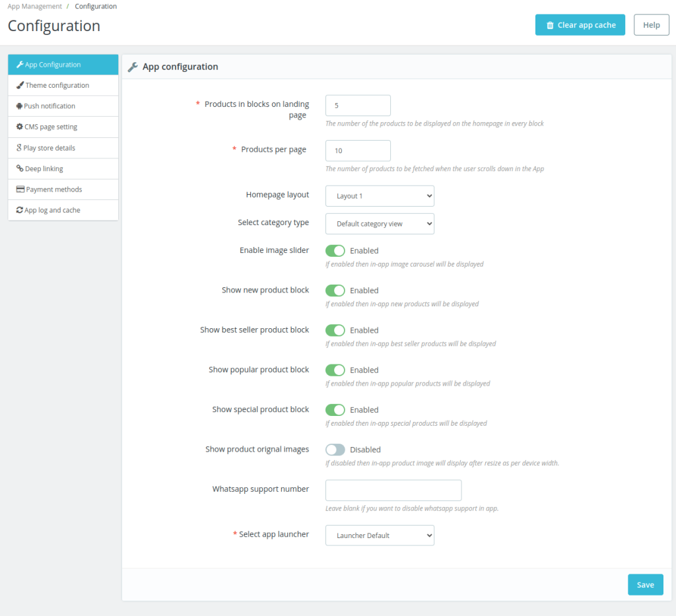Follow the App Management breadcrumb link
Screen dimensions: 676x616
tap(34, 6)
